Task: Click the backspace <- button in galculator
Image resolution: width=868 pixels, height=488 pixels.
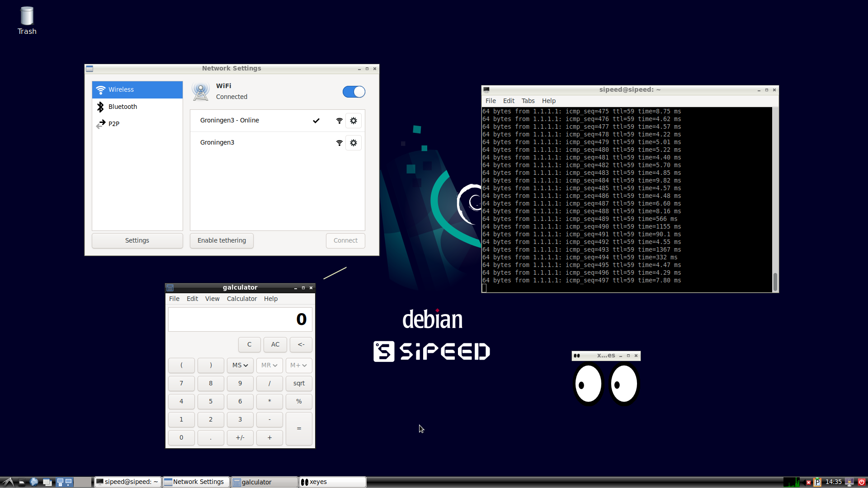Action: 301,344
